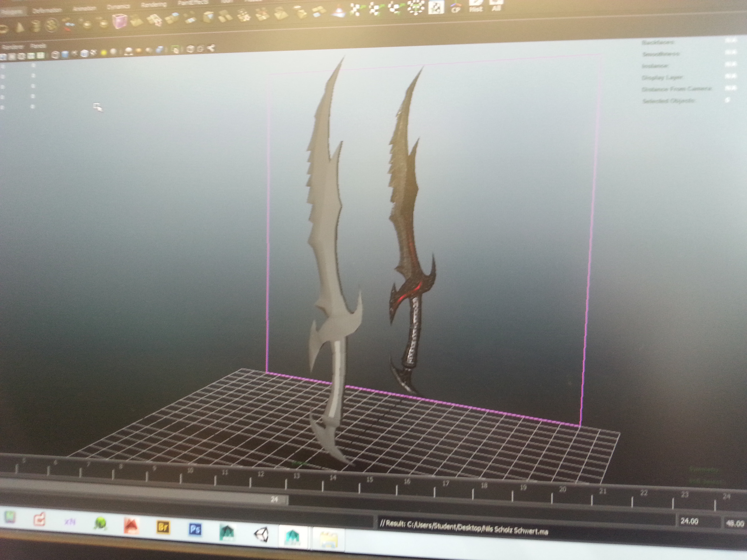Screen dimensions: 747x560
Task: Toggle wireframe cube display in viewport toolbar
Action: click(55, 55)
